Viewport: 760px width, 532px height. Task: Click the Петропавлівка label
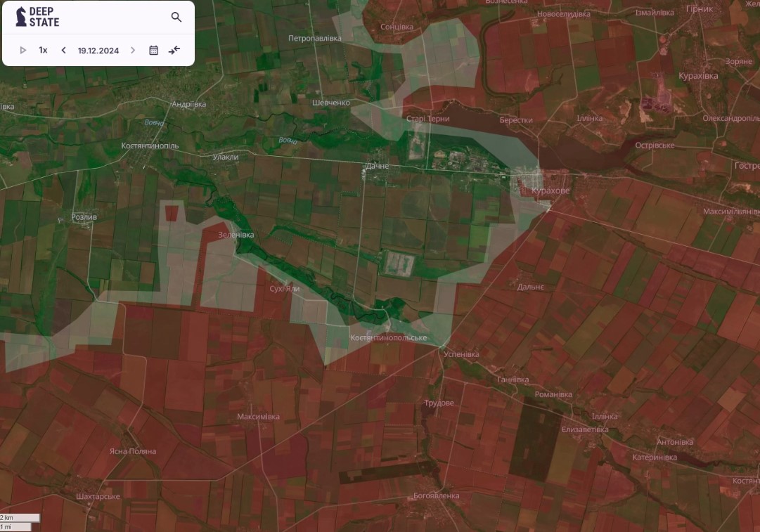(314, 38)
